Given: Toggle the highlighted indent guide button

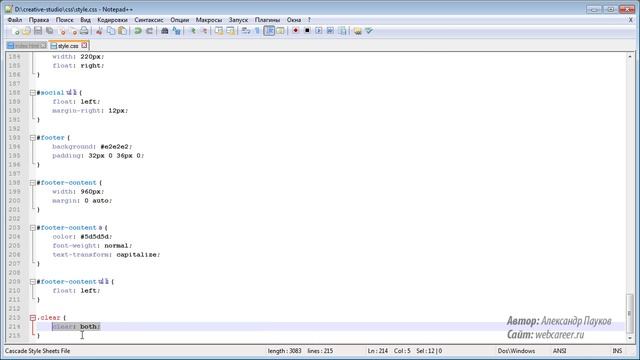Looking at the screenshot, I should 269,31.
